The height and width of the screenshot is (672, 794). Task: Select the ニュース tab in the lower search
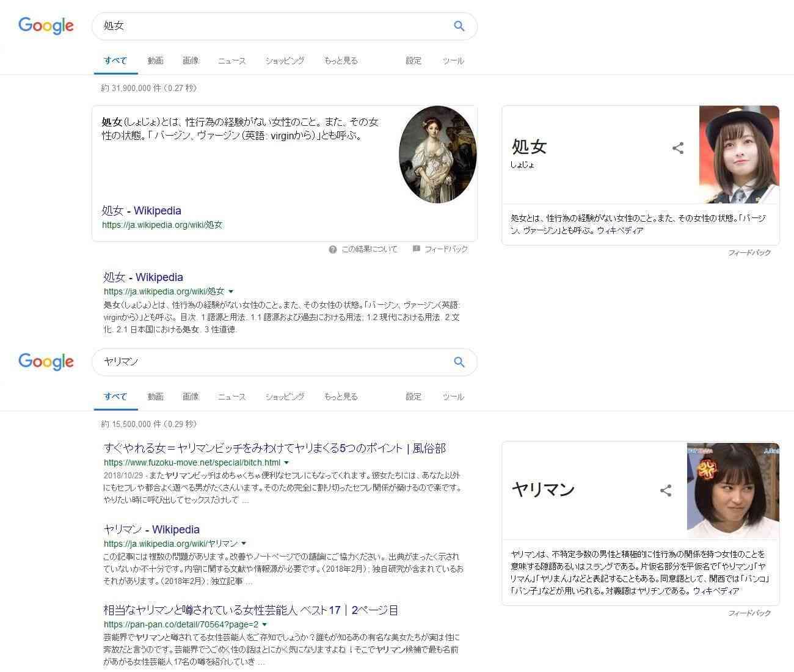(231, 396)
